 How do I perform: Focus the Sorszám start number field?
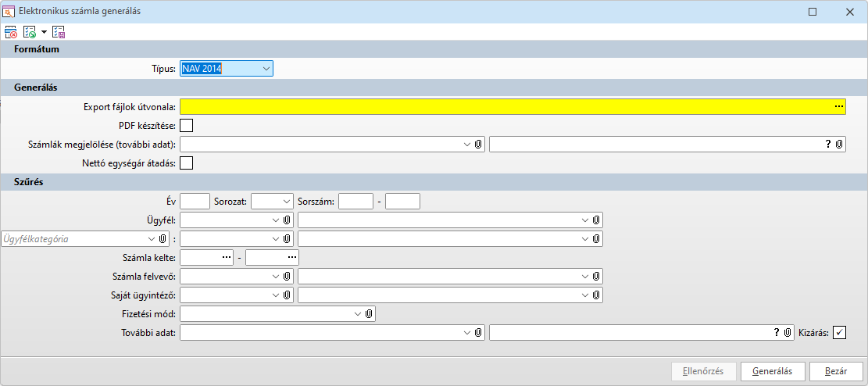click(x=356, y=201)
